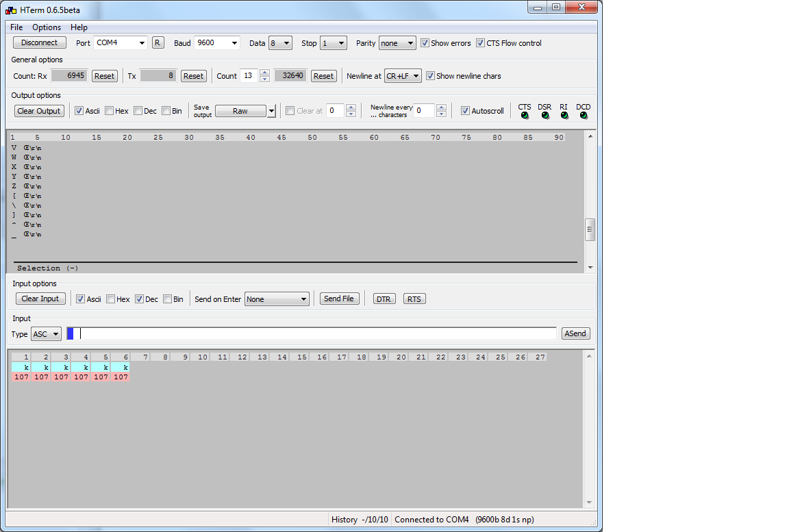Change the Parity setting dropdown

pos(397,42)
